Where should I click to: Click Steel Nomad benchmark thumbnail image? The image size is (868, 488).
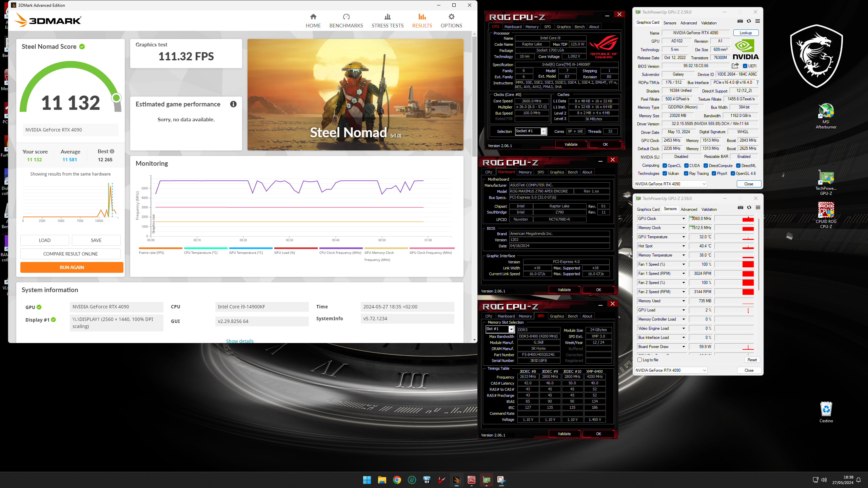pos(355,95)
